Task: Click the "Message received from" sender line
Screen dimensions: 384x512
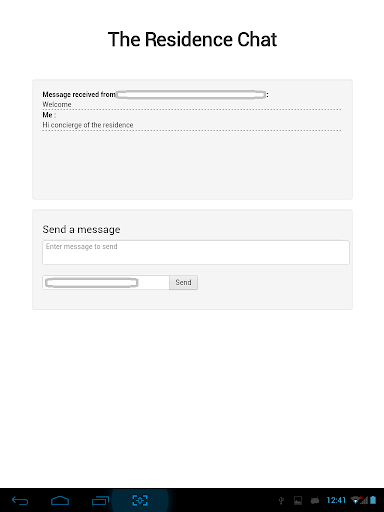Action: [155, 95]
